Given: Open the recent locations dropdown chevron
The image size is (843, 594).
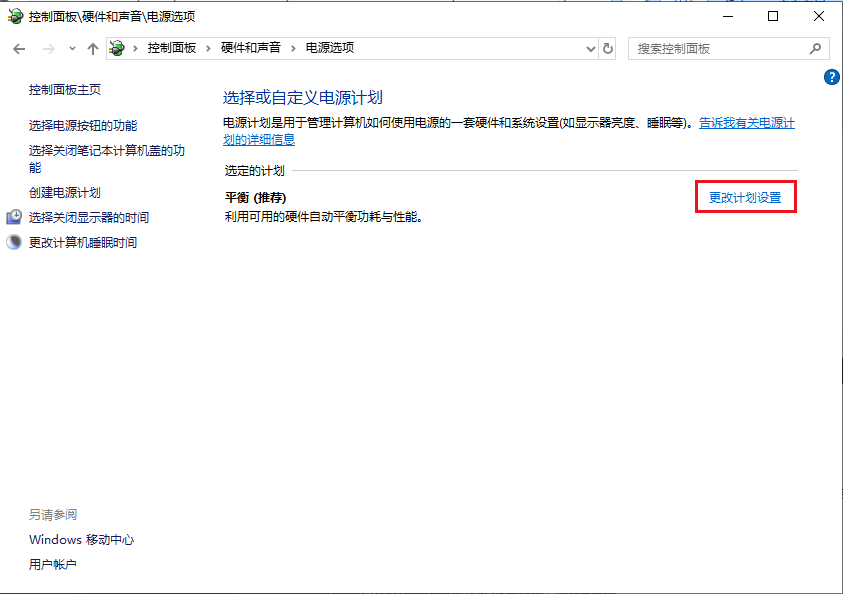Looking at the screenshot, I should click(x=72, y=49).
